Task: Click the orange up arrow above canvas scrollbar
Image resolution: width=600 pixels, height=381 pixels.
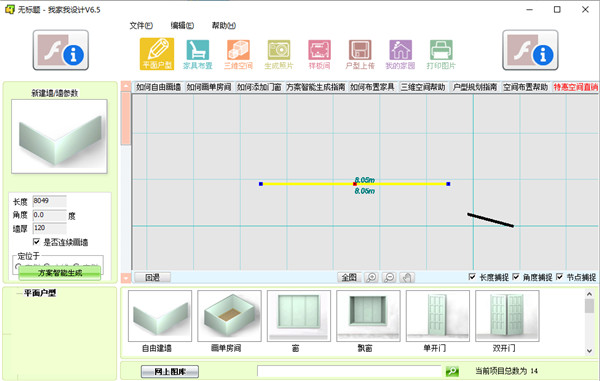Action: point(126,86)
